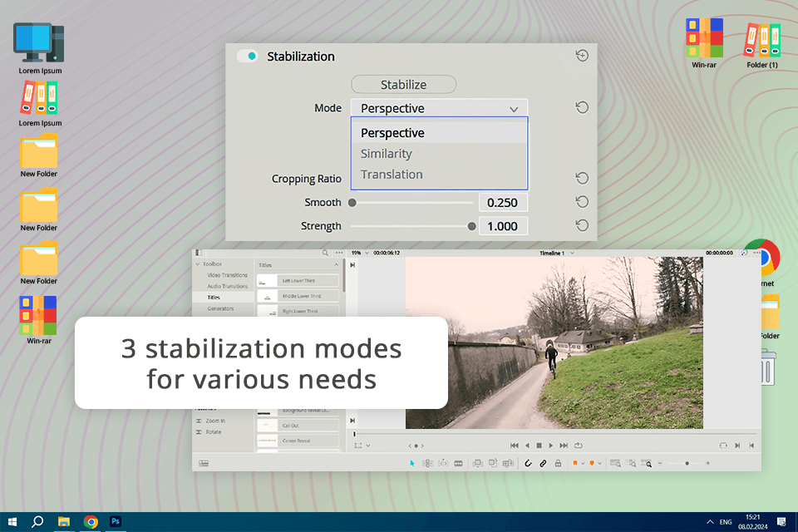Click the Stabilize button

(403, 84)
